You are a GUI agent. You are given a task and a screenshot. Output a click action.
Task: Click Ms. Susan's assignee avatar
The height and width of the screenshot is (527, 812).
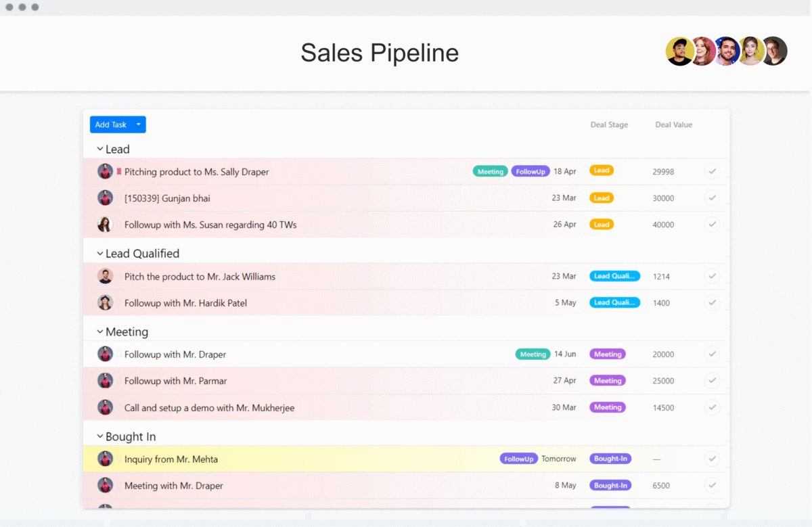105,224
